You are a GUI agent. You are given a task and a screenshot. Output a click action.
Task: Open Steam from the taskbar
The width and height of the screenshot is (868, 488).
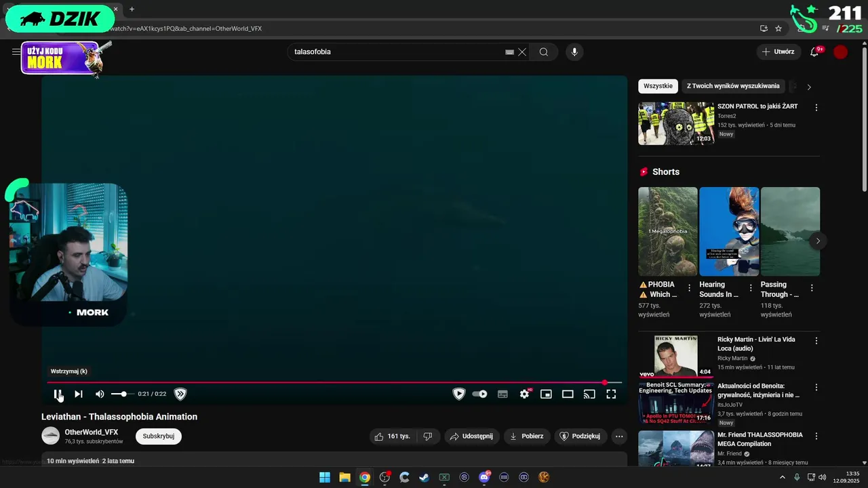[424, 477]
